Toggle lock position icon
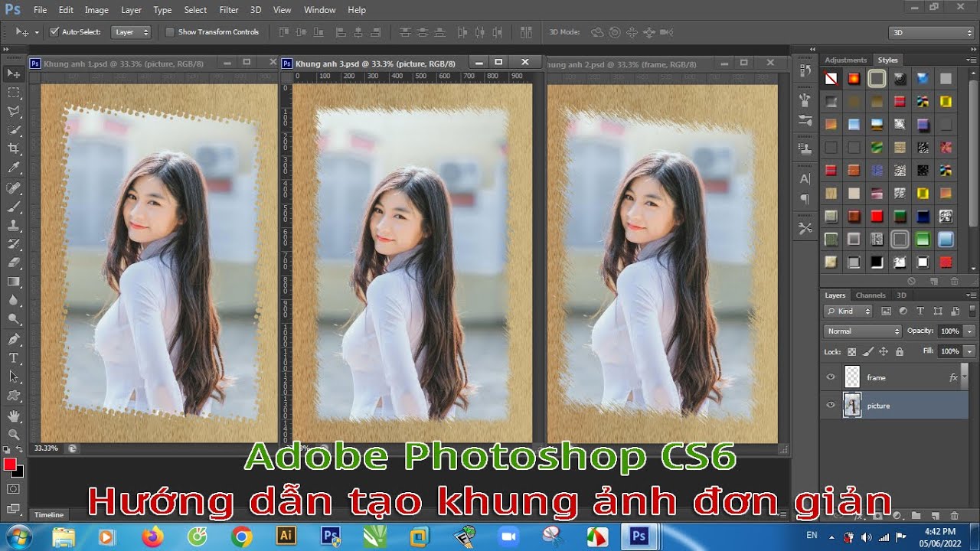Image resolution: width=980 pixels, height=551 pixels. click(x=883, y=352)
